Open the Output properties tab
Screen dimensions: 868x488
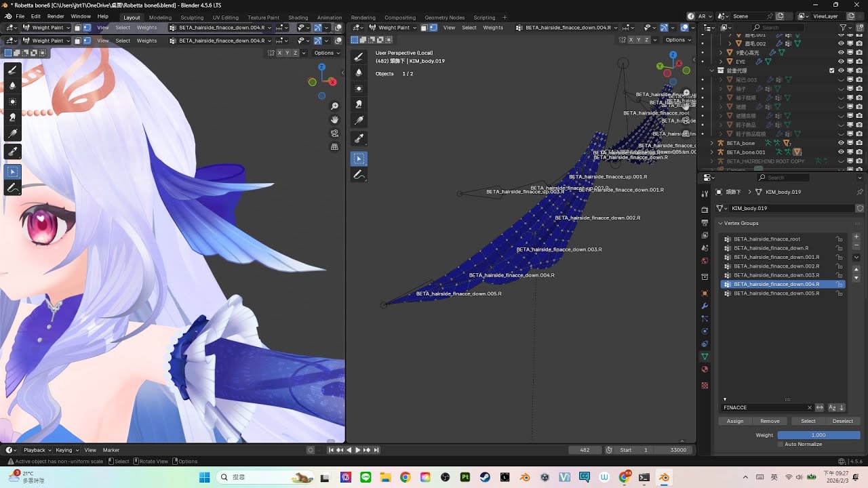pyautogui.click(x=705, y=224)
